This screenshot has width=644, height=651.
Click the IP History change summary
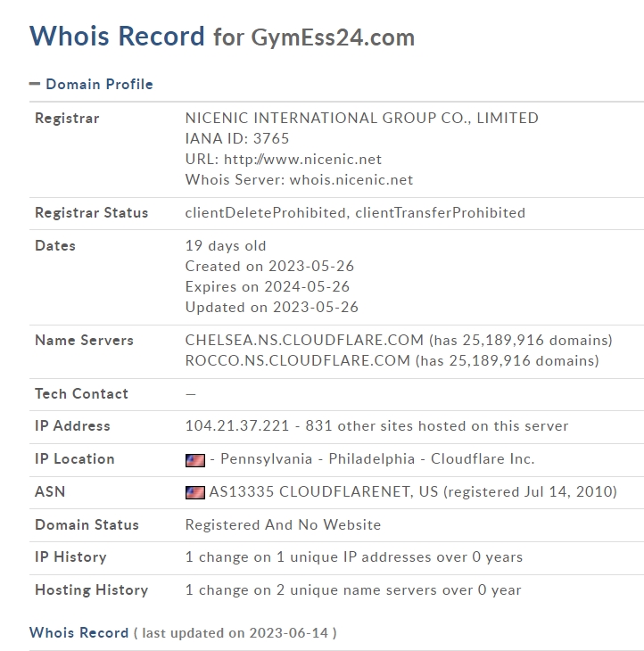(x=353, y=557)
